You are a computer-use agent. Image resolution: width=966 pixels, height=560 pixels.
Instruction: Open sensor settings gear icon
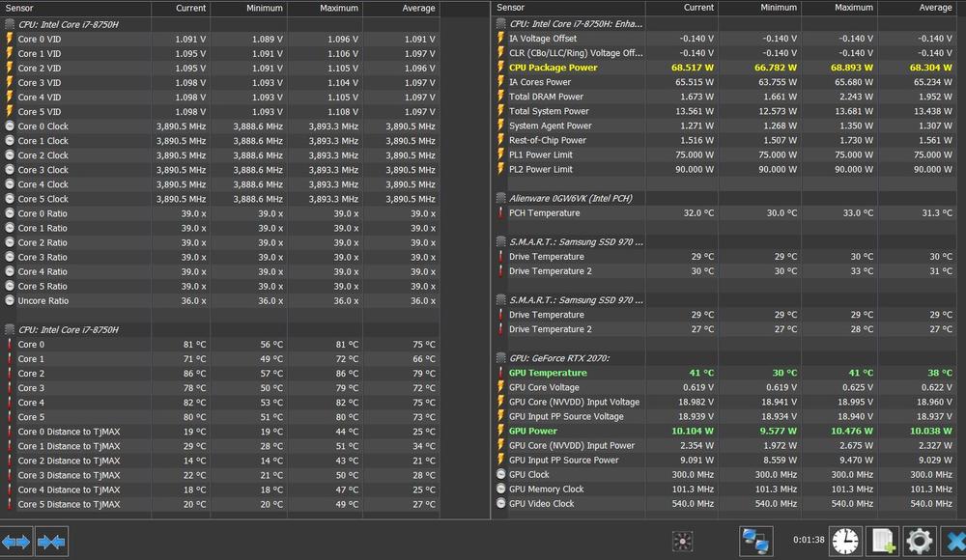pos(918,542)
